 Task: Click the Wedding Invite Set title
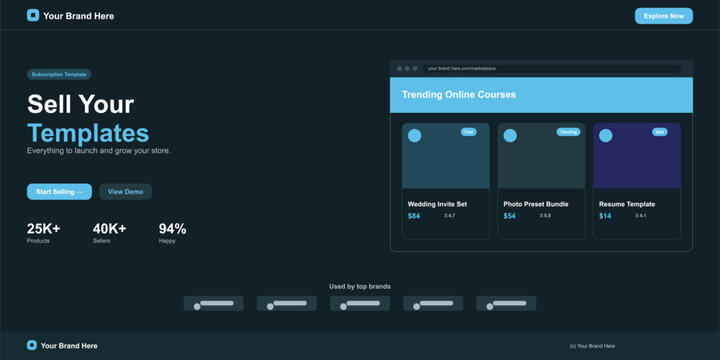pos(437,204)
